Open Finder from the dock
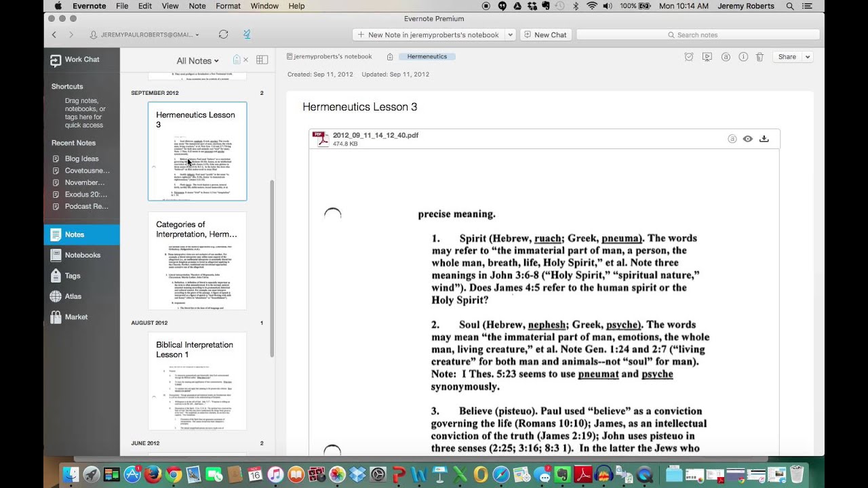This screenshot has height=488, width=868. point(70,475)
